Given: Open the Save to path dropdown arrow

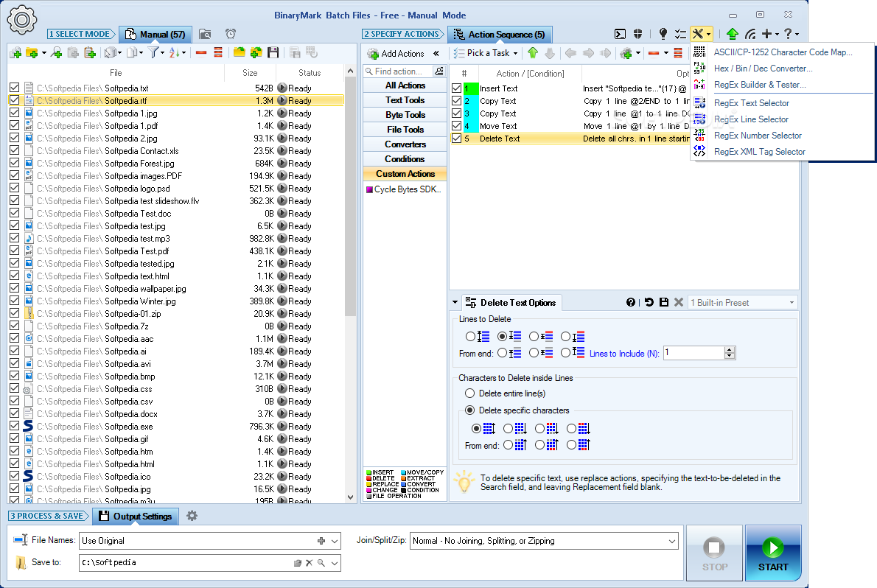Looking at the screenshot, I should pyautogui.click(x=335, y=563).
